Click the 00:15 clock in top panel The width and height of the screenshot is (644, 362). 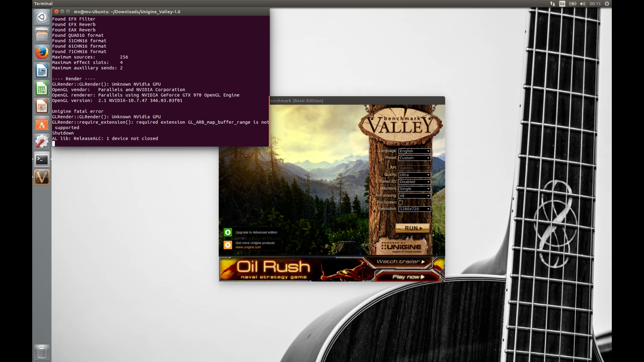coord(595,4)
